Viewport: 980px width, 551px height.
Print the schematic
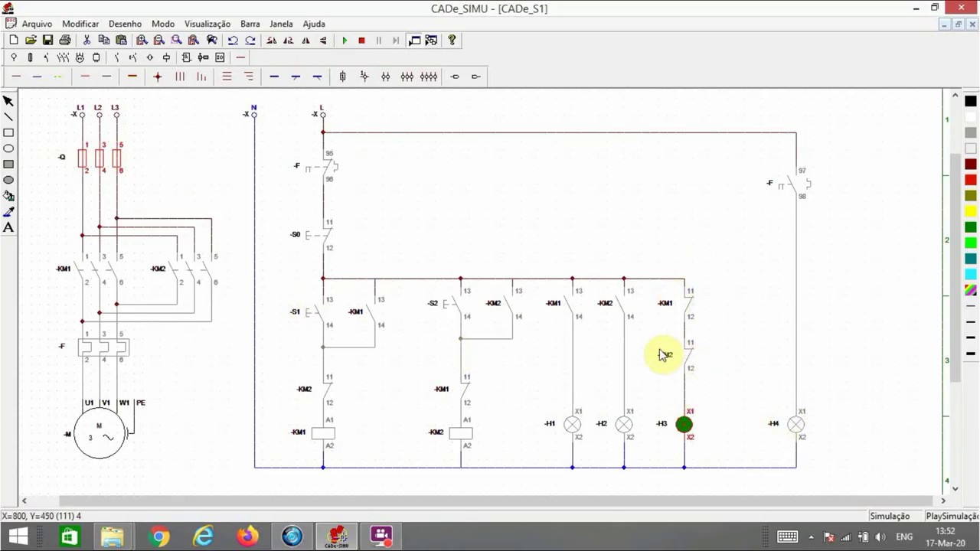pos(65,40)
